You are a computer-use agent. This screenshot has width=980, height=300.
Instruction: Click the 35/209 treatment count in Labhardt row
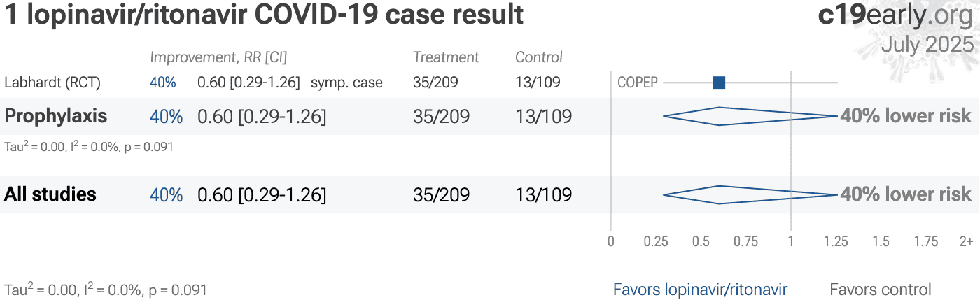(435, 83)
